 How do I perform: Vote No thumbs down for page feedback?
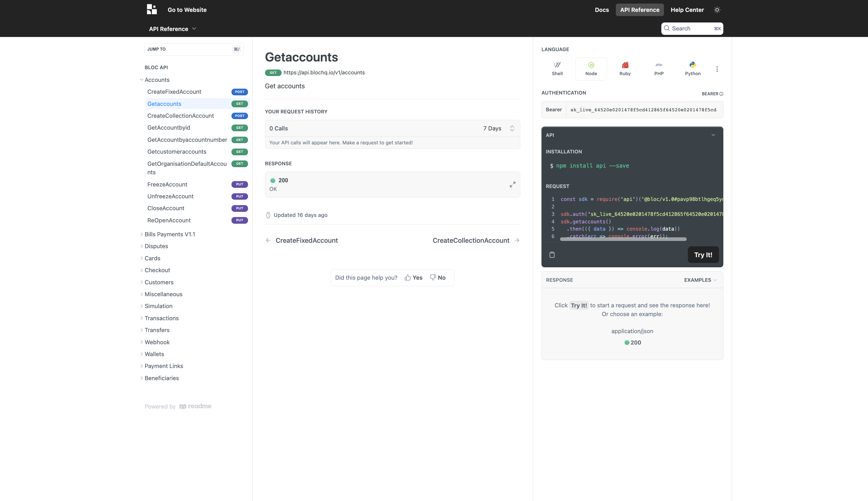pyautogui.click(x=437, y=277)
